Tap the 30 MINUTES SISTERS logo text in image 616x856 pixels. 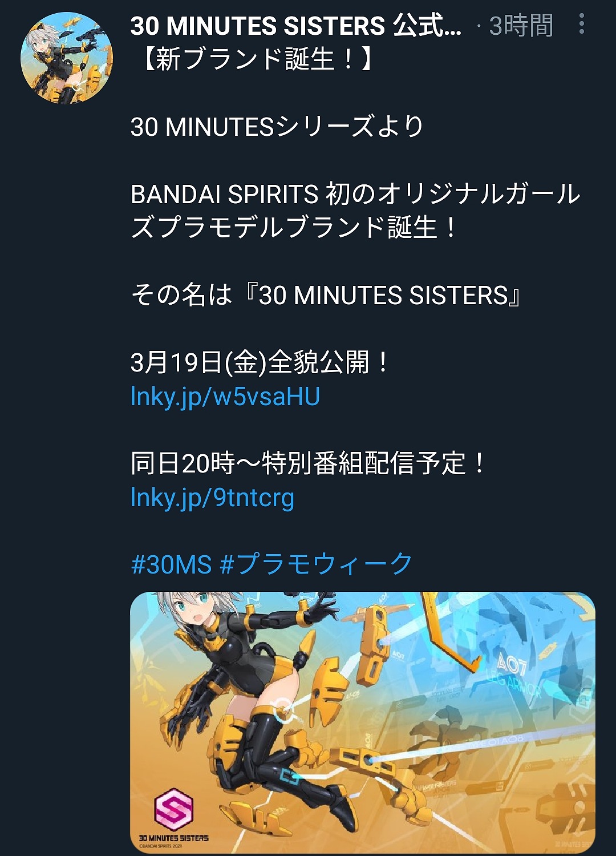(173, 838)
